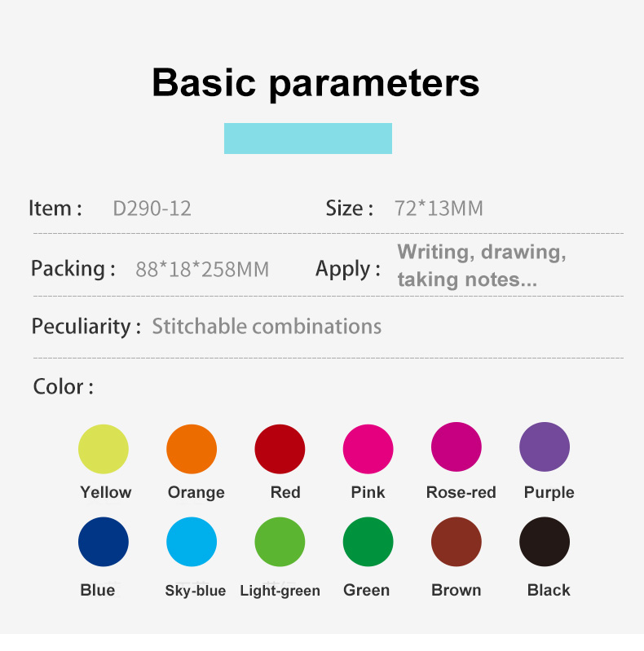Image resolution: width=644 pixels, height=651 pixels.
Task: Pick the Brown color circle
Action: pyautogui.click(x=456, y=542)
